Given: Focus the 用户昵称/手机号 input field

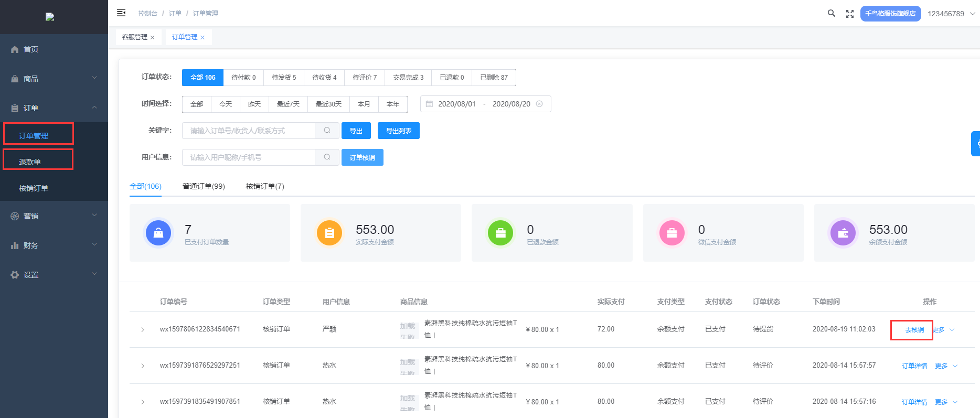Looking at the screenshot, I should 249,157.
